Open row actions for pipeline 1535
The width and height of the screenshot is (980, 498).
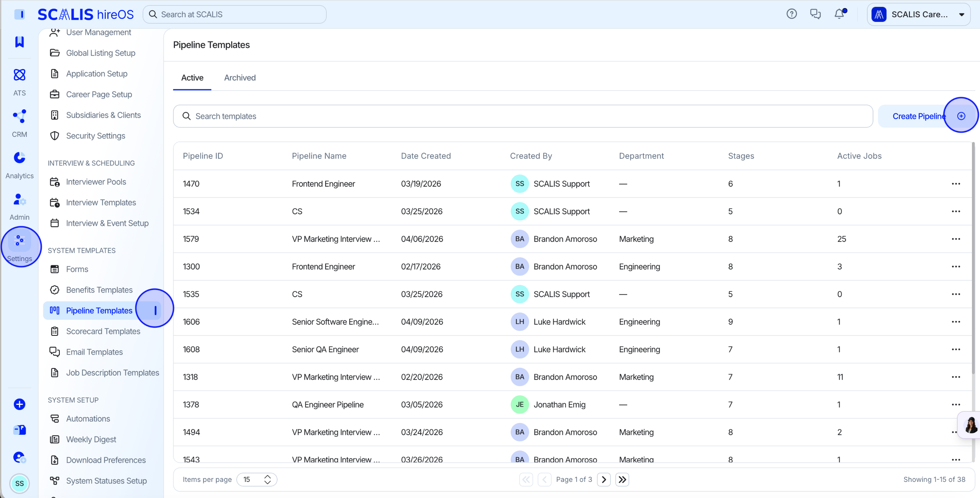(956, 294)
